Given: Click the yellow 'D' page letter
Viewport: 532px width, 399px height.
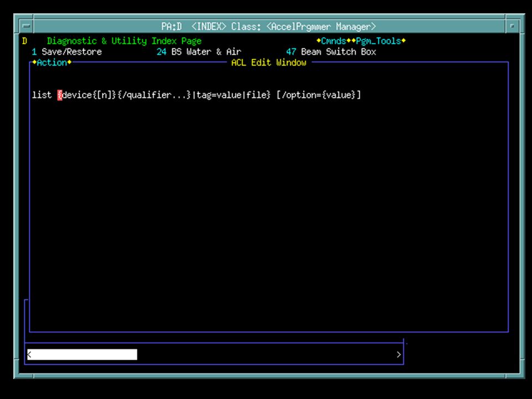Looking at the screenshot, I should (x=24, y=41).
